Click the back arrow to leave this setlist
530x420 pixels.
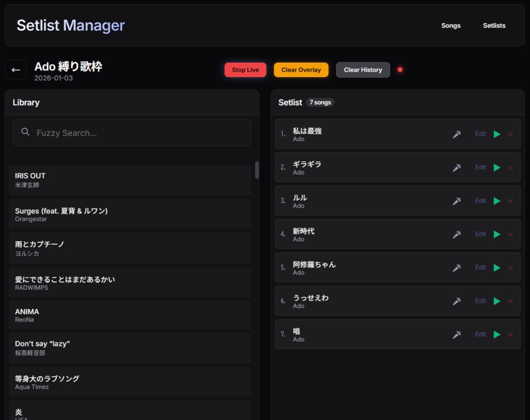pos(16,69)
